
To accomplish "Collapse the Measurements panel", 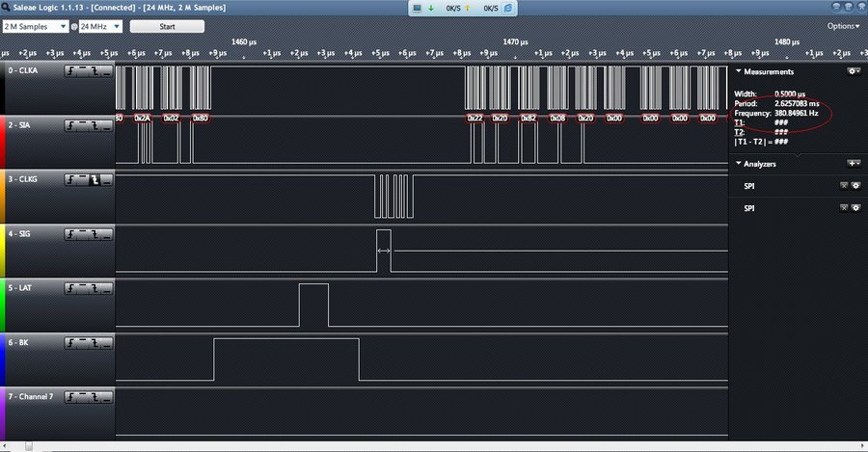I will pyautogui.click(x=739, y=71).
